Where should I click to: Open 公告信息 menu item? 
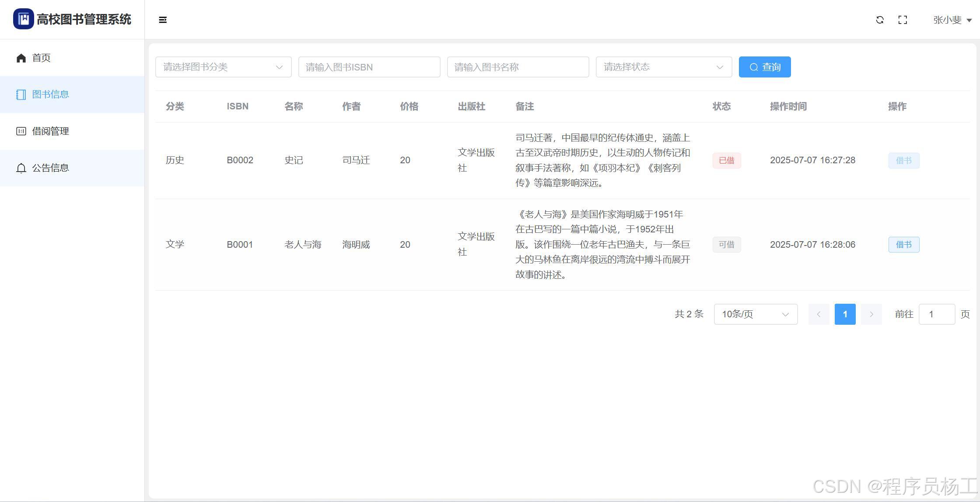point(50,168)
